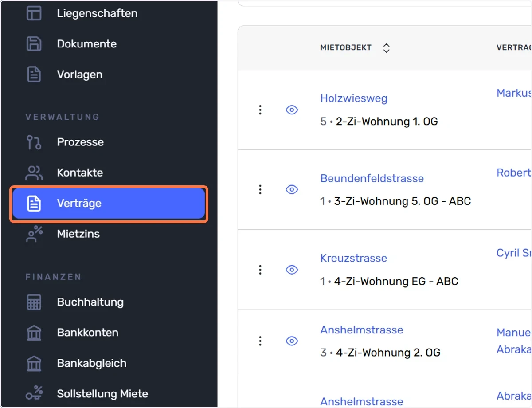Screen dimensions: 532x408
Task: Open Vorlagen in the sidebar
Action: pos(80,75)
